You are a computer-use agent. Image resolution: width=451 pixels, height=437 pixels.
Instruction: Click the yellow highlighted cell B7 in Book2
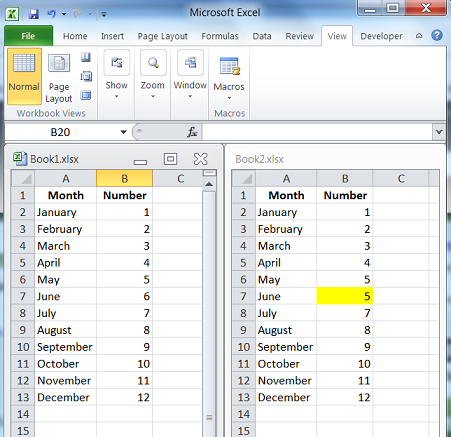coord(345,296)
